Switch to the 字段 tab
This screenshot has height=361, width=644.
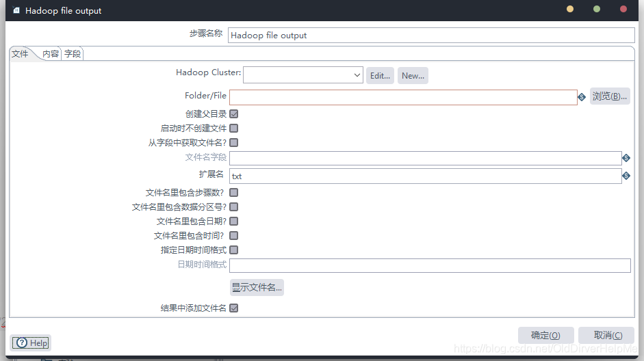pyautogui.click(x=73, y=54)
